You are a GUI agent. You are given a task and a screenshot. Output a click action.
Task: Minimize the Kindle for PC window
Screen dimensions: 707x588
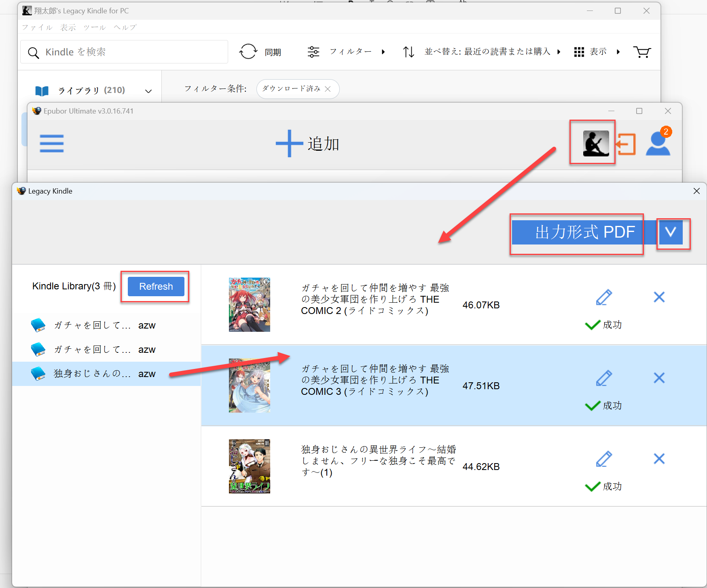(x=590, y=11)
